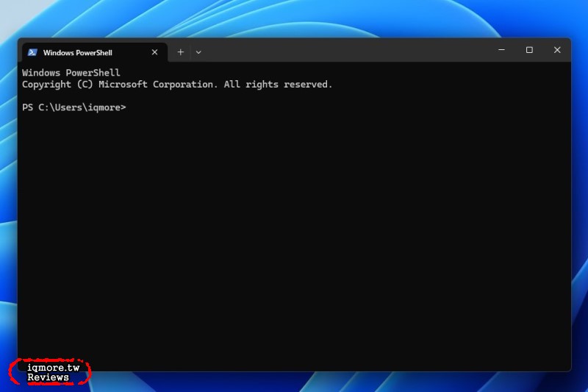The width and height of the screenshot is (588, 392).
Task: Minimize the terminal window
Action: tap(501, 50)
